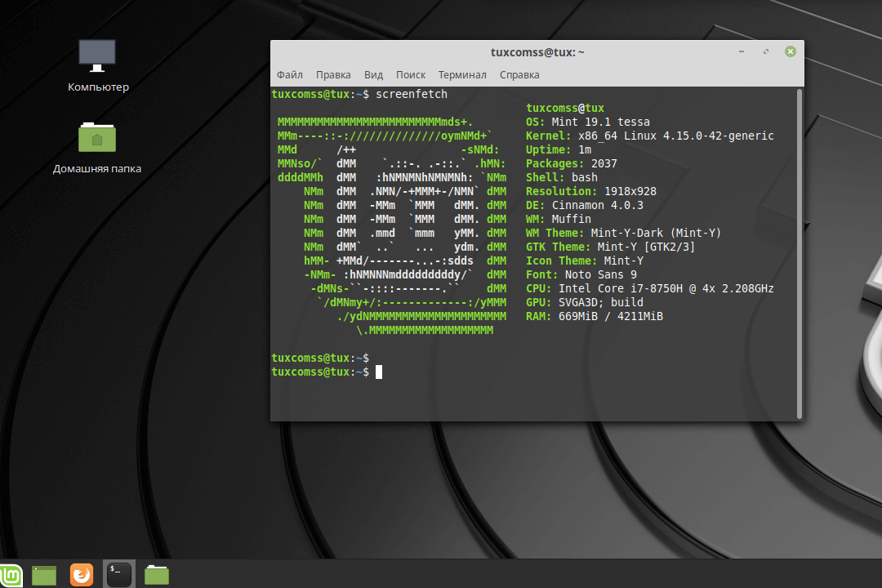The height and width of the screenshot is (588, 882).
Task: Expand the Вид menu dropdown
Action: (373, 74)
